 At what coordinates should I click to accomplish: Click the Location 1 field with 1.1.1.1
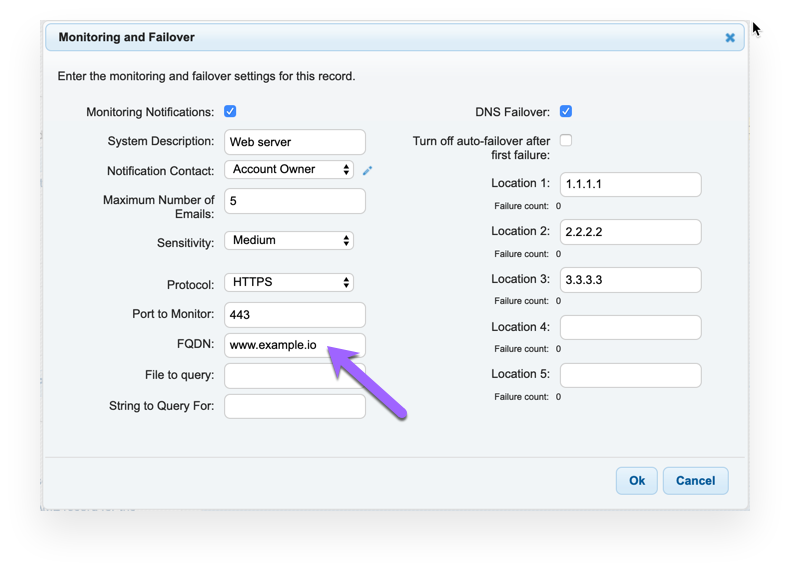pyautogui.click(x=630, y=184)
